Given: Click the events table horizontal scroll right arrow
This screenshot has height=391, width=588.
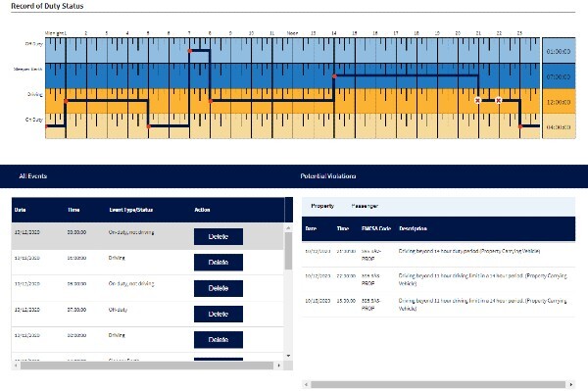Looking at the screenshot, I should (x=278, y=366).
